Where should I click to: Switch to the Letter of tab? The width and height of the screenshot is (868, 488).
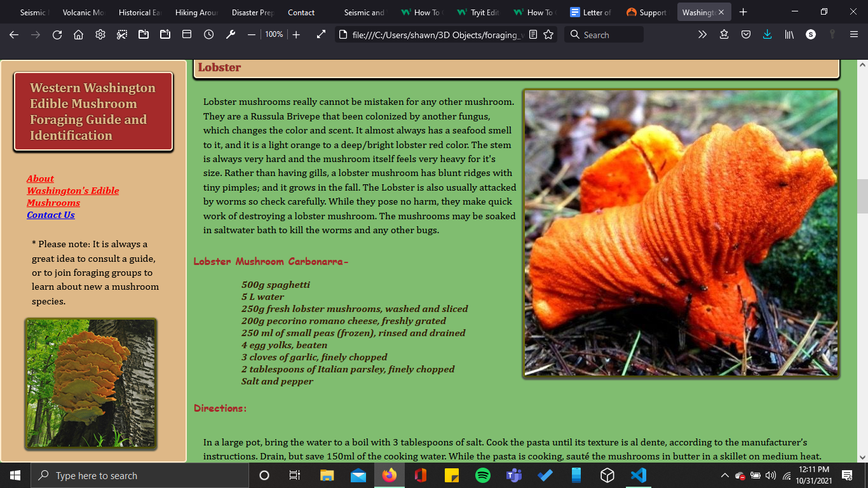[591, 12]
